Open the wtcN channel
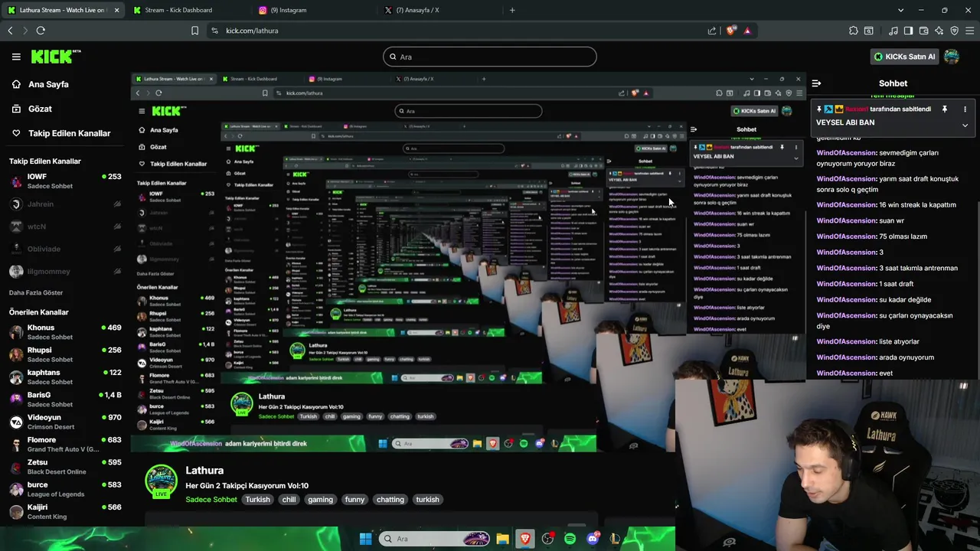 pyautogui.click(x=65, y=227)
